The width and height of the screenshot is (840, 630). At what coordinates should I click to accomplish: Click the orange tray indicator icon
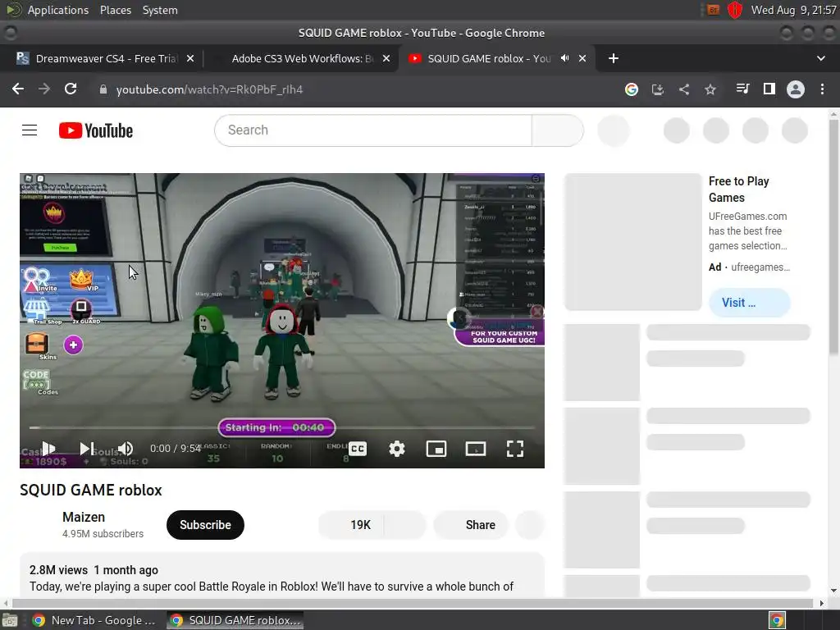713,10
